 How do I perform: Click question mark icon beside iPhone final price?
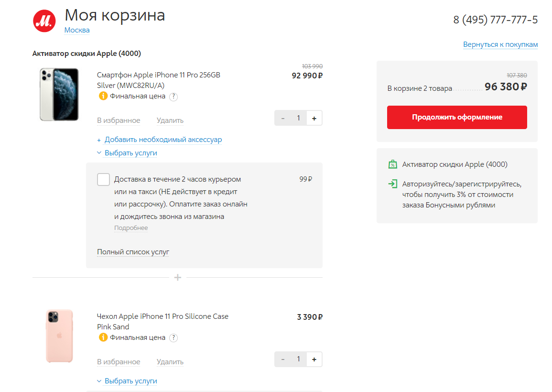click(x=173, y=97)
